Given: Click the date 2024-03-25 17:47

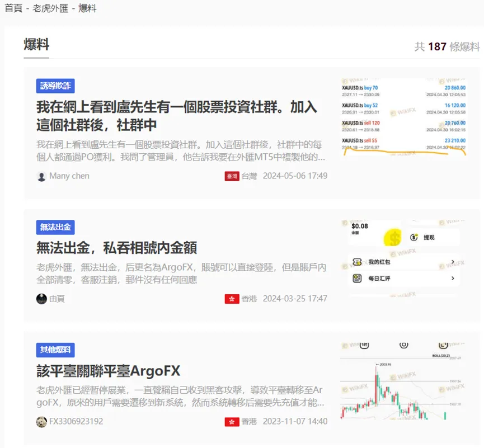Looking at the screenshot, I should [x=295, y=299].
